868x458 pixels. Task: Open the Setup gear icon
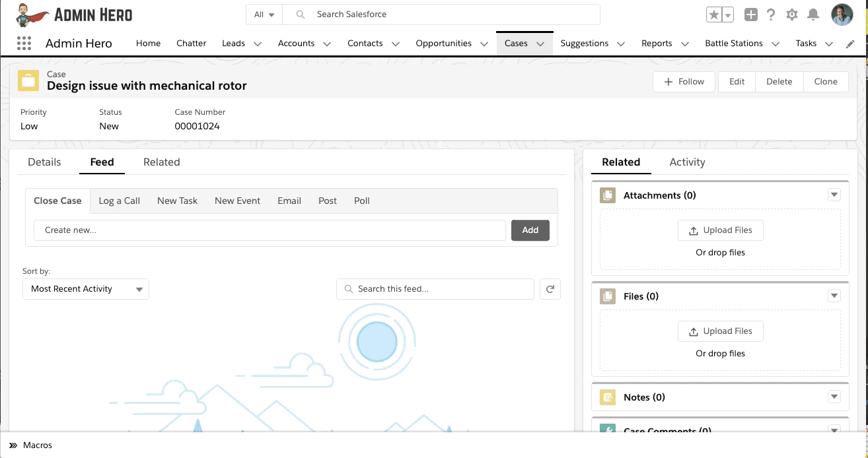point(792,15)
